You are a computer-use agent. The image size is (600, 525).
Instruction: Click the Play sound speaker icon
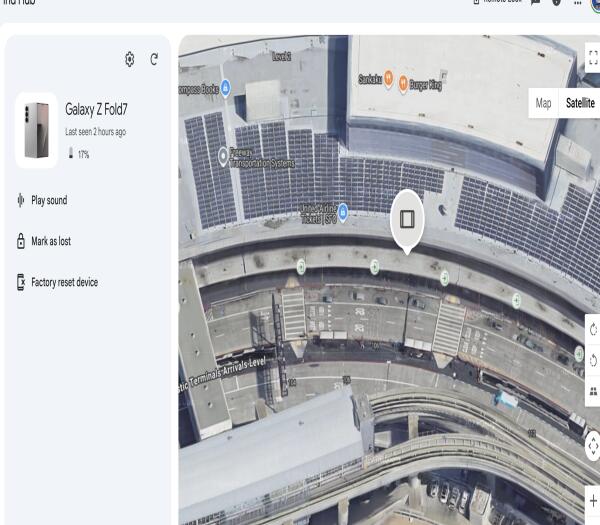coord(21,200)
